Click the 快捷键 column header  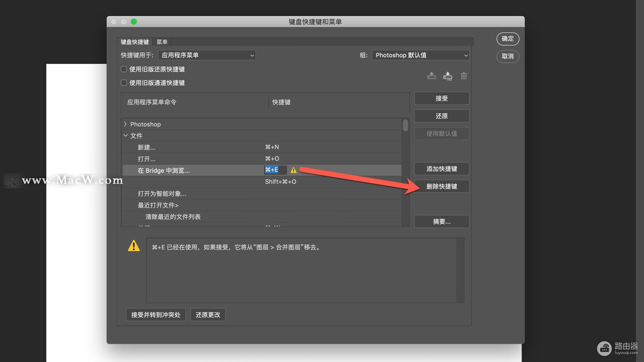pos(281,102)
